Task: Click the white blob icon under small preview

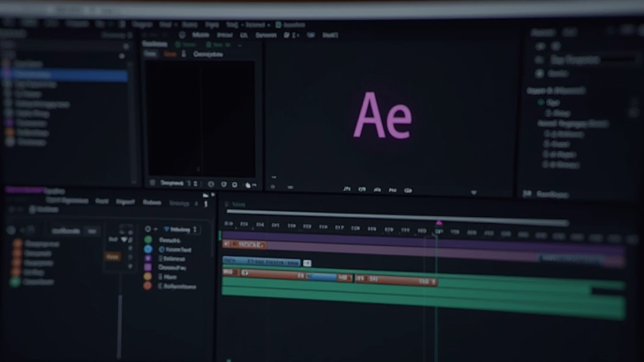Action: [x=248, y=185]
